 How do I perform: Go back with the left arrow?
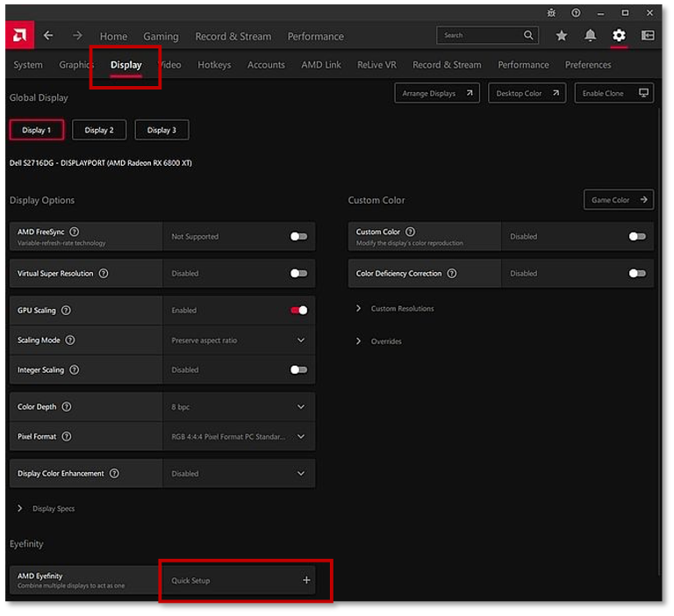click(x=48, y=35)
